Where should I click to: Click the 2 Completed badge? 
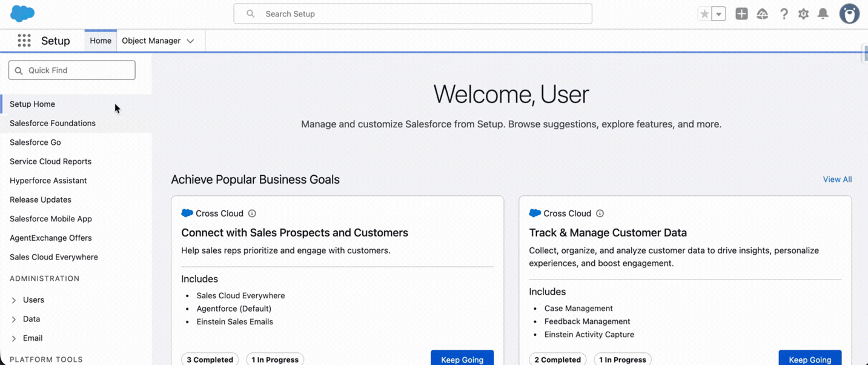click(x=557, y=359)
